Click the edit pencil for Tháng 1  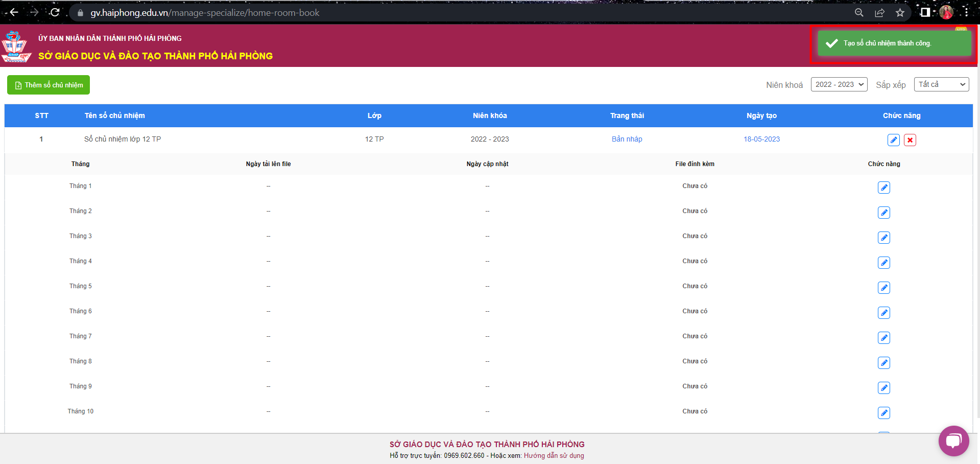click(x=883, y=188)
